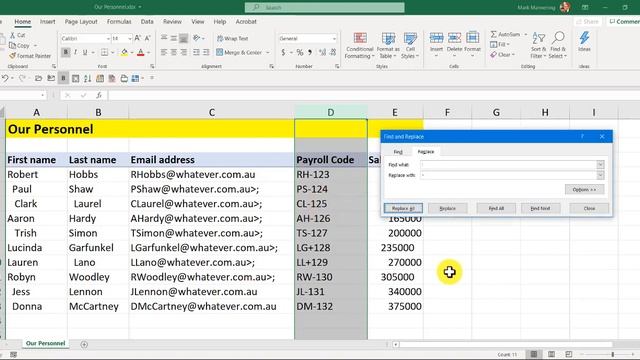Open Cell Styles gallery
This screenshot has width=640, height=360.
tap(410, 45)
